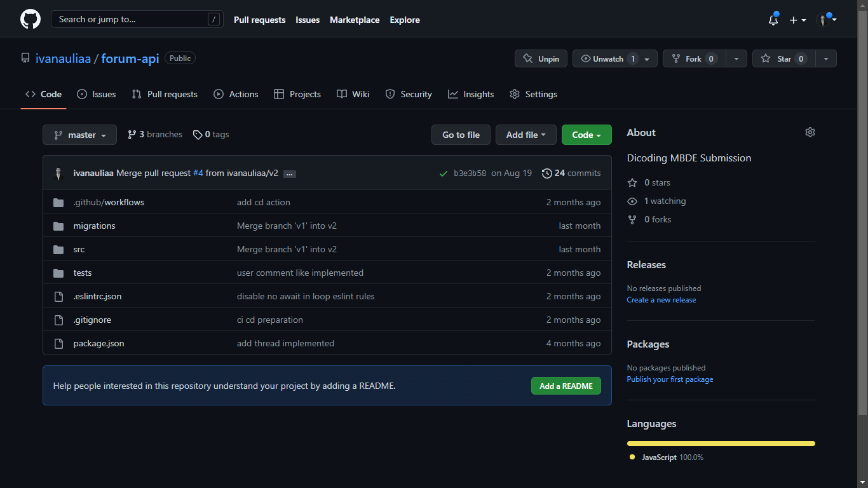The width and height of the screenshot is (868, 488).
Task: Click the branch icon next to 3 branches
Action: 132,135
